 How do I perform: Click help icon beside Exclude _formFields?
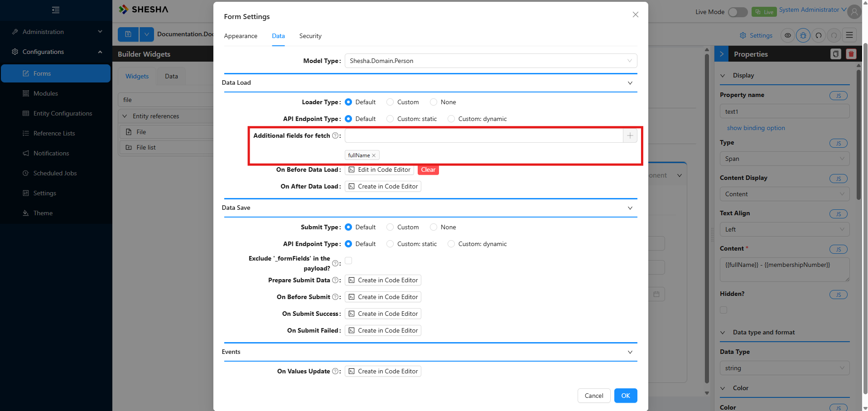(x=335, y=263)
